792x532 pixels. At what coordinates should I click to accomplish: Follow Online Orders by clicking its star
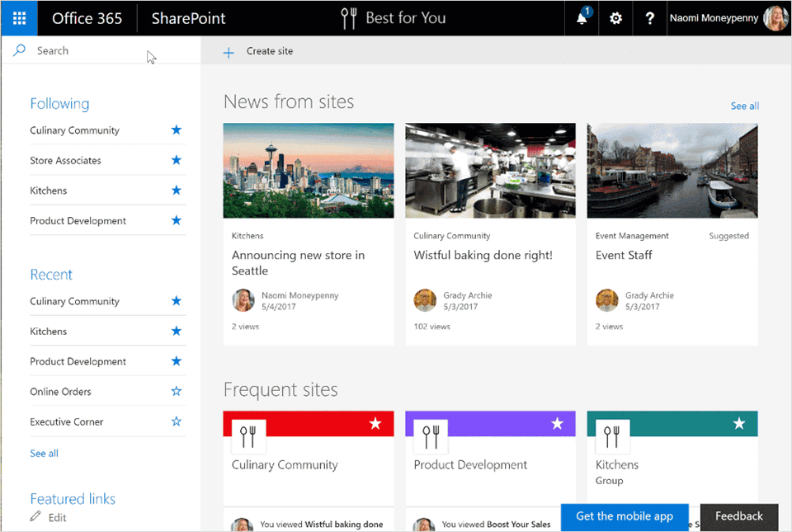[x=176, y=391]
